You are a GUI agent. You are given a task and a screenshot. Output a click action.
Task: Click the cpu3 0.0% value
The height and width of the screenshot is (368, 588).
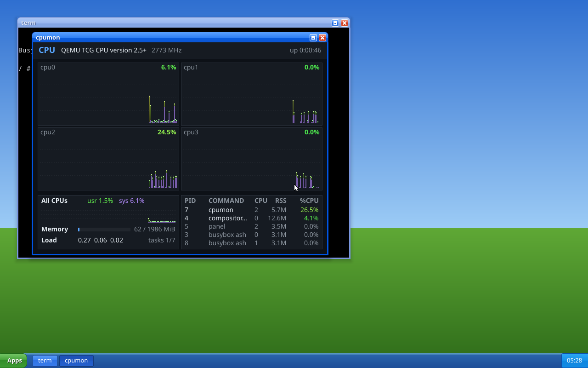pyautogui.click(x=312, y=132)
